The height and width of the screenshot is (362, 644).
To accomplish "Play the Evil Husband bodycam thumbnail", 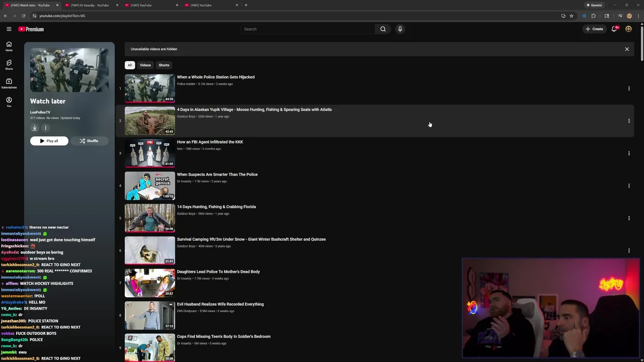I will coord(150,315).
